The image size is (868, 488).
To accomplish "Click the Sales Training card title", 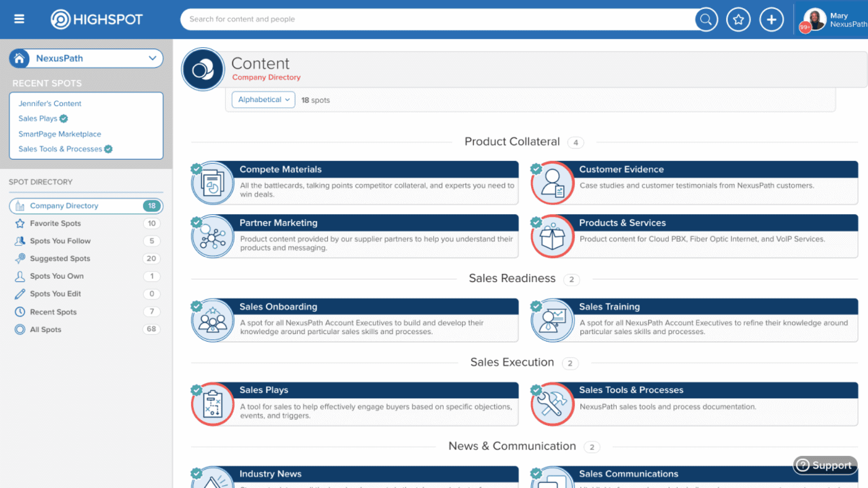I will coord(609,307).
